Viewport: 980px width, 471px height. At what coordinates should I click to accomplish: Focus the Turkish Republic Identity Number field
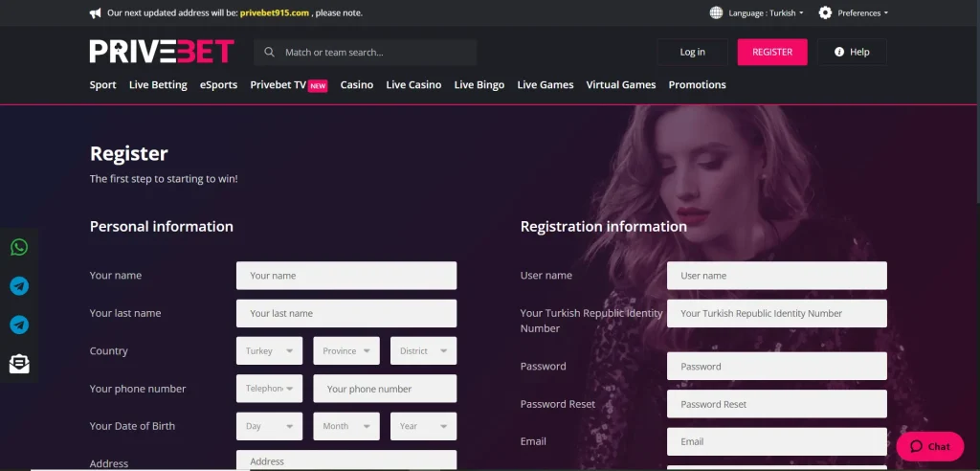(777, 313)
